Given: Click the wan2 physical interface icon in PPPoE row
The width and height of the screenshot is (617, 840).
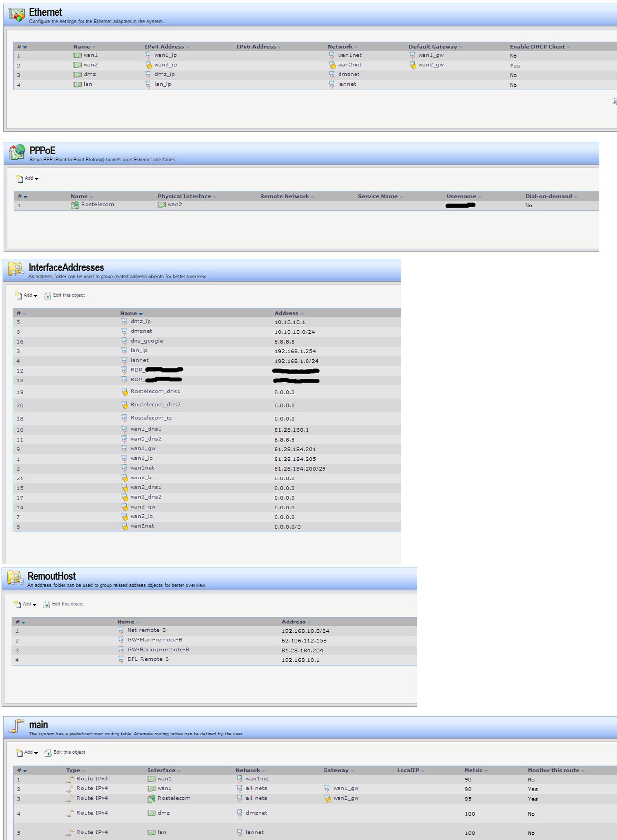Looking at the screenshot, I should coord(161,205).
